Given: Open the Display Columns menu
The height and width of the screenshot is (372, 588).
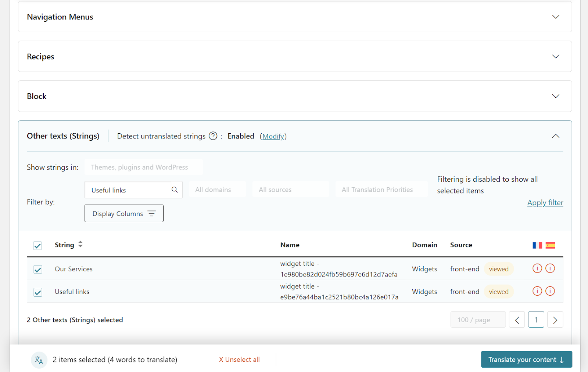Looking at the screenshot, I should point(124,214).
